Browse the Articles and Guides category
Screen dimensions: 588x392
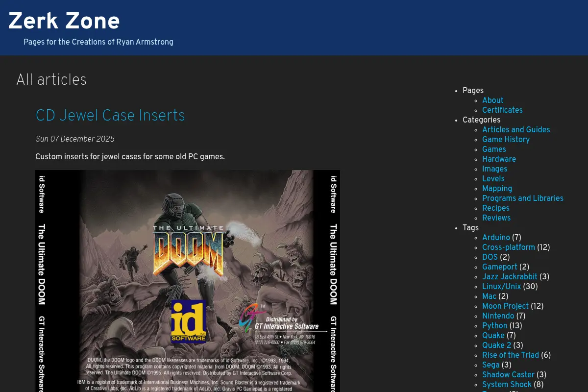tap(516, 130)
